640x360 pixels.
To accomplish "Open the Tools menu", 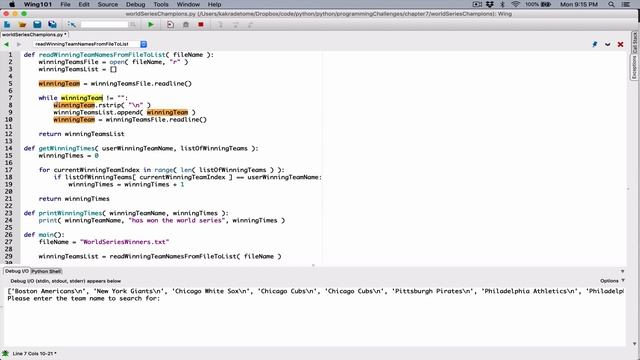I will click(x=161, y=4).
